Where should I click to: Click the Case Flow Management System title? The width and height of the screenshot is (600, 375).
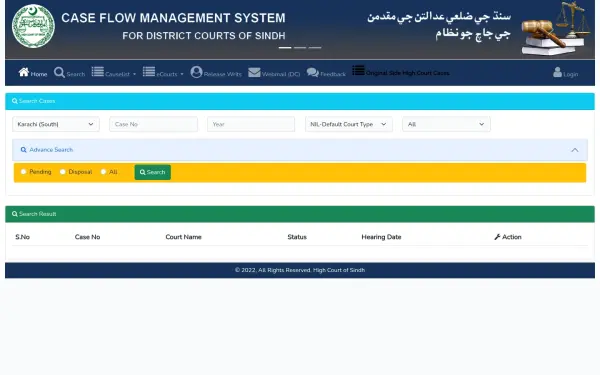[x=173, y=18]
